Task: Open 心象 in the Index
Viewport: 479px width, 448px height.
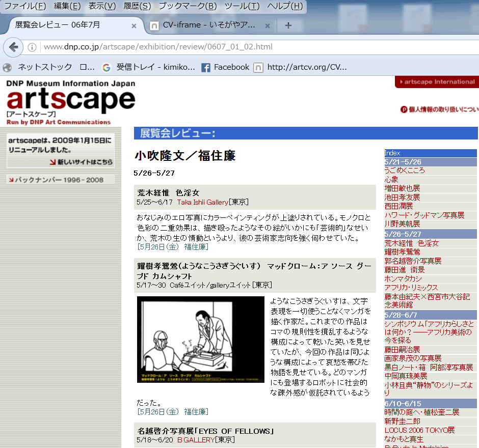Action: click(x=391, y=179)
